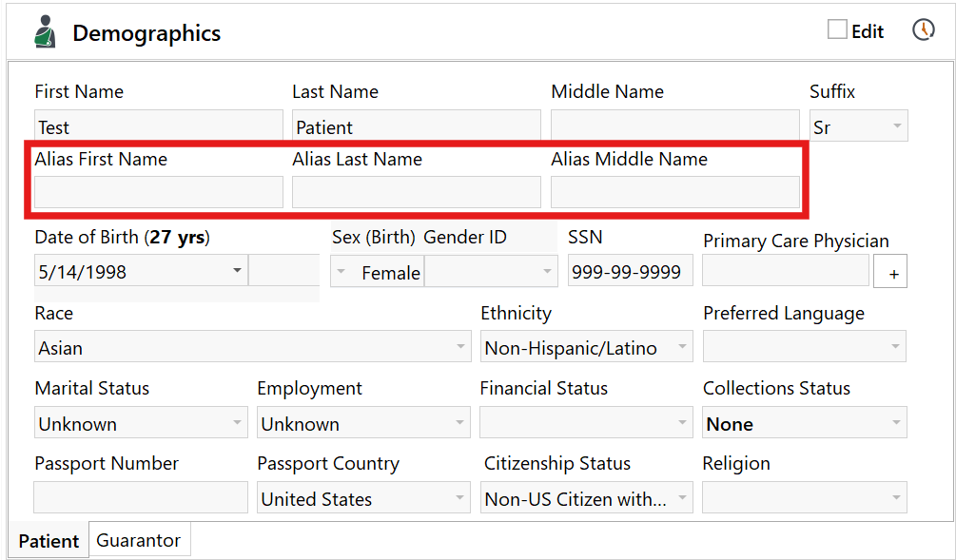
Task: Click the Middle Name text field
Action: pos(674,126)
